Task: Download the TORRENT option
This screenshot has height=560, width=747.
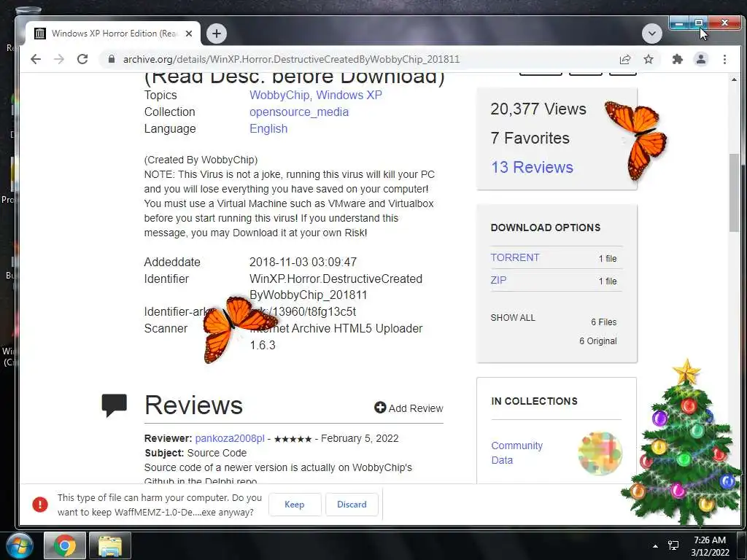Action: tap(514, 257)
